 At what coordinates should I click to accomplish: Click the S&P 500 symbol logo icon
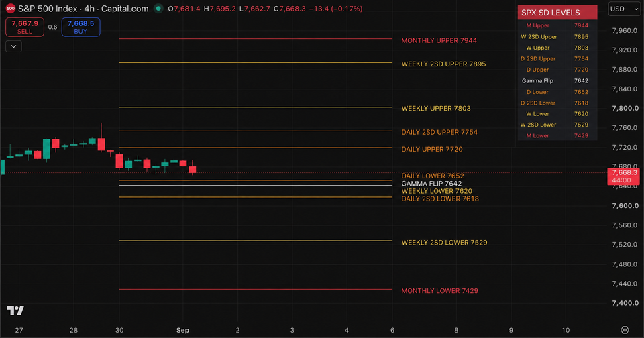pyautogui.click(x=11, y=9)
